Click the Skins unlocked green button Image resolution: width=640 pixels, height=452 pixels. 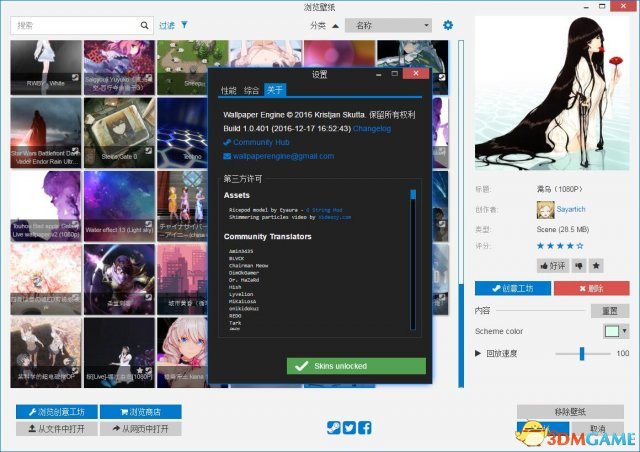[x=356, y=366]
